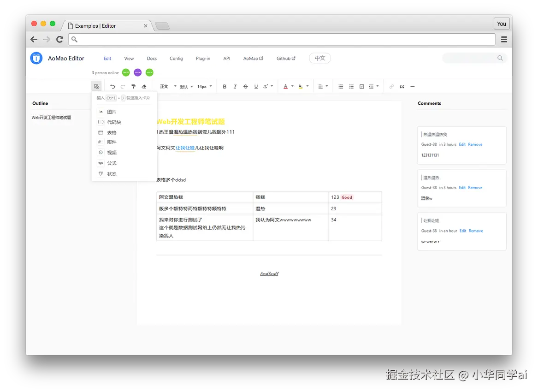Viewport: 538px width, 392px height.
Task: Undo the last edit
Action: [x=112, y=87]
